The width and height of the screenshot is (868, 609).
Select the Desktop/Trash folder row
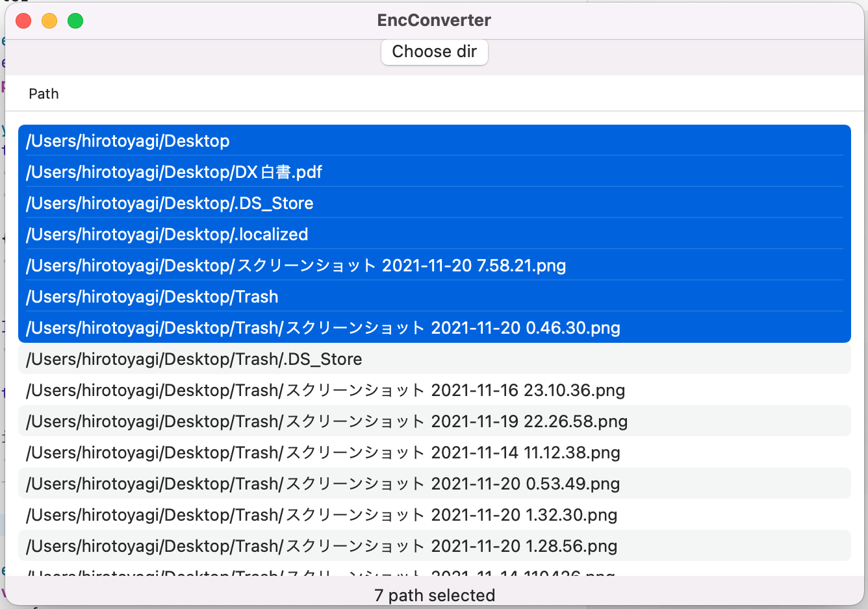pos(152,297)
